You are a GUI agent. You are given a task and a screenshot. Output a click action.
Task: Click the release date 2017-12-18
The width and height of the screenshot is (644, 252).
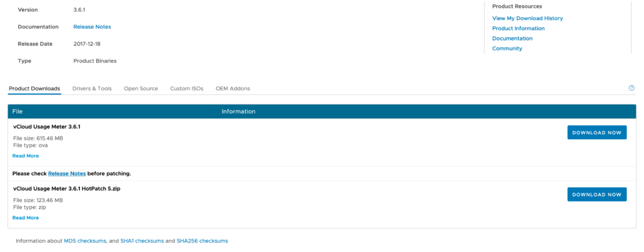(x=87, y=43)
